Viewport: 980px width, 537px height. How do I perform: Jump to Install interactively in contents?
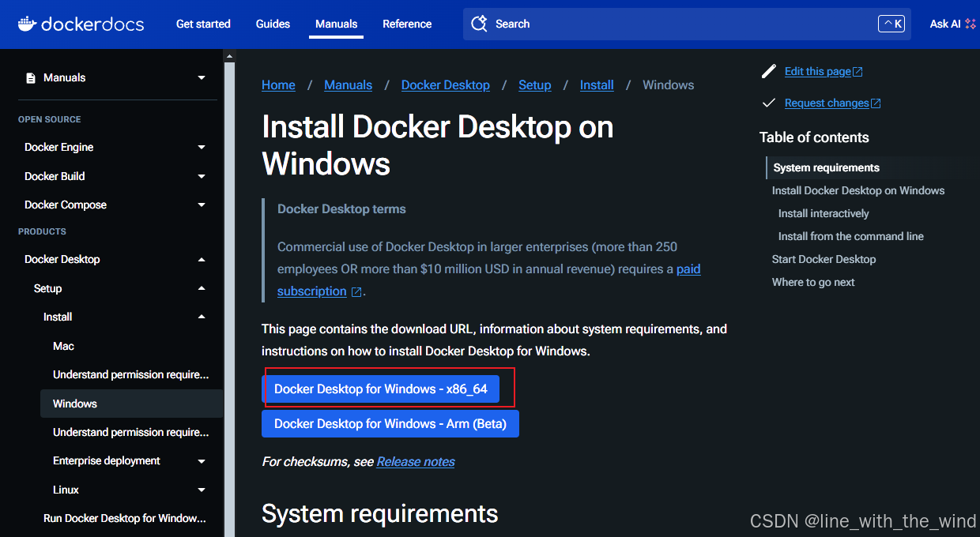tap(824, 213)
